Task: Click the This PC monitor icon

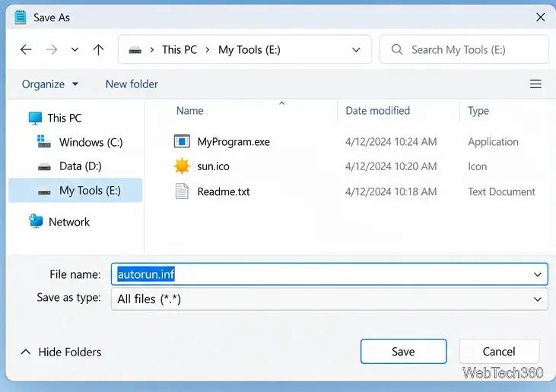Action: [35, 118]
